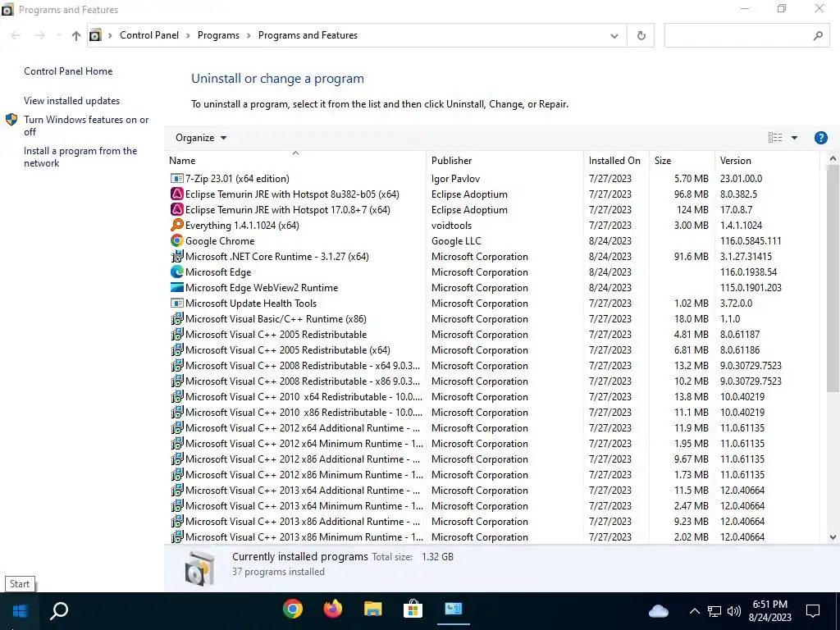Expand the chevron after Control Panel breadcrumb
Screen dimensions: 840x630
tap(188, 35)
